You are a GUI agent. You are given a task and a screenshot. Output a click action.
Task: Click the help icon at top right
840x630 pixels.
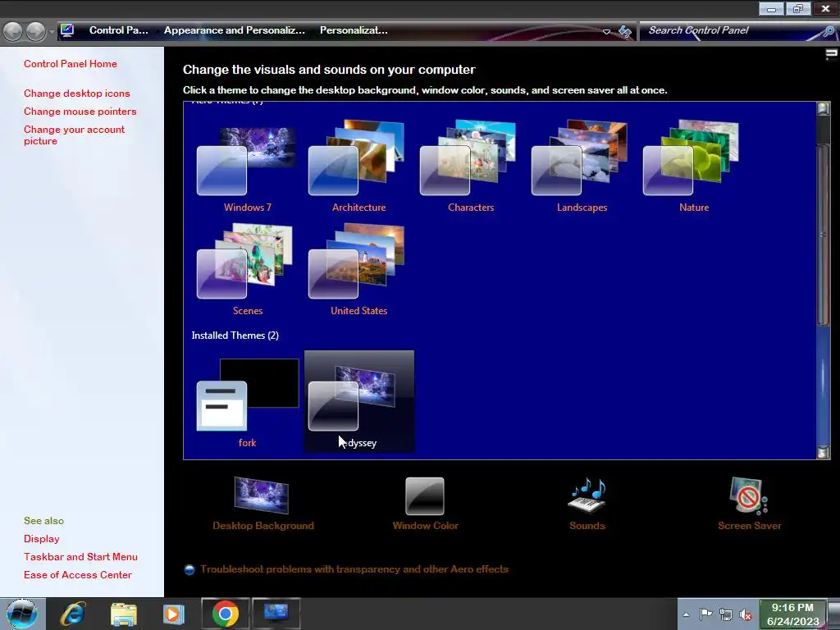[831, 55]
